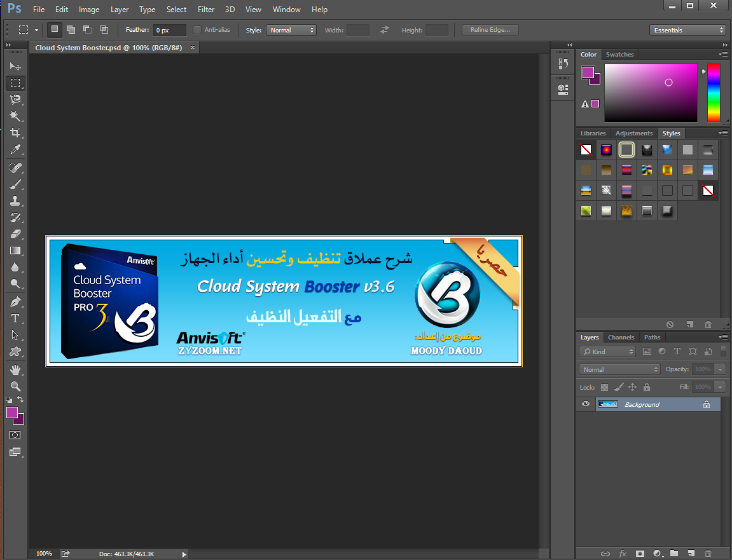Hide the Background layer with eye icon
The width and height of the screenshot is (732, 560).
click(586, 404)
